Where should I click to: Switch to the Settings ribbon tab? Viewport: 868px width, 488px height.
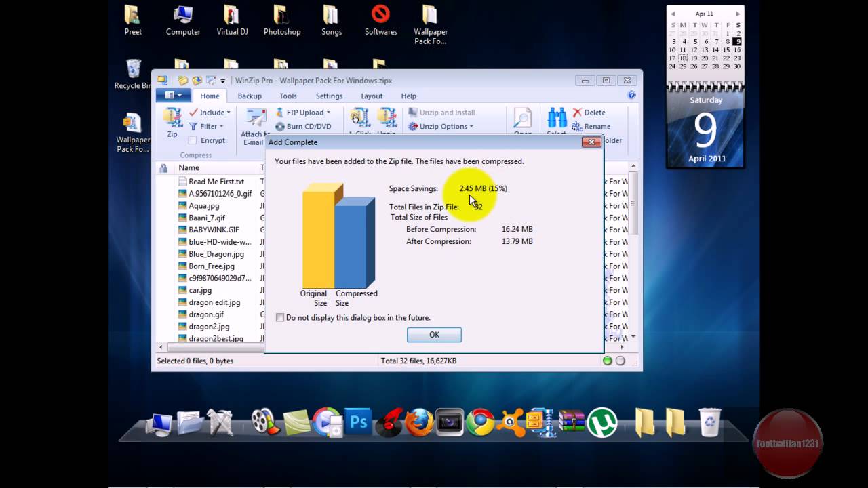point(329,96)
